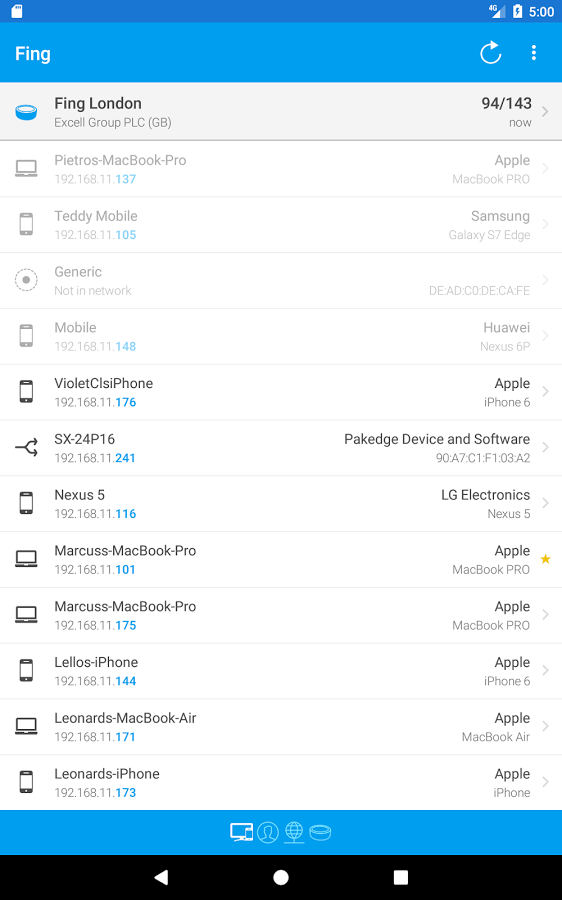Click the switch icon for SX-24P16

click(x=26, y=448)
